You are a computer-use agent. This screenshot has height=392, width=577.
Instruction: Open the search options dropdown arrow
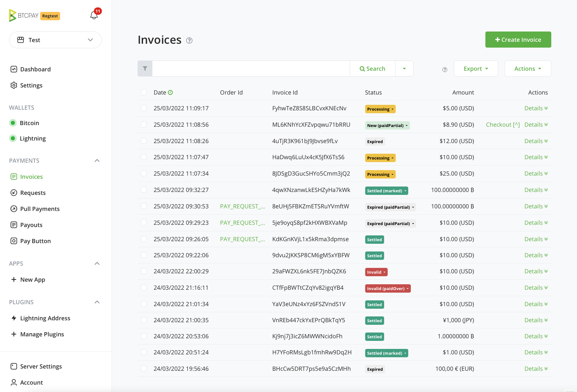click(x=404, y=68)
